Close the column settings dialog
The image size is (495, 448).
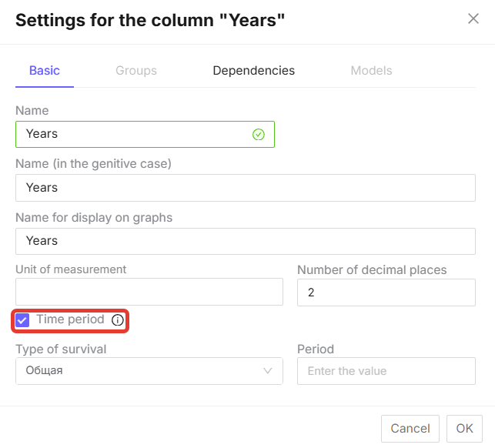(473, 19)
